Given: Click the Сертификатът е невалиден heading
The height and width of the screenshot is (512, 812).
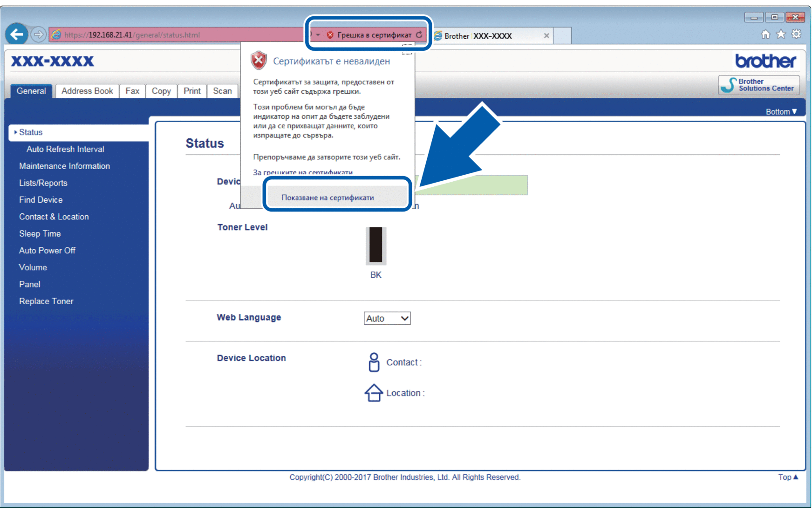Looking at the screenshot, I should point(332,61).
